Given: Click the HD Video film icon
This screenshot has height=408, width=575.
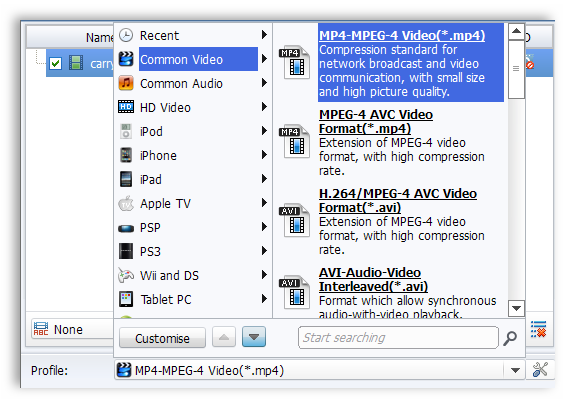Looking at the screenshot, I should pos(126,107).
